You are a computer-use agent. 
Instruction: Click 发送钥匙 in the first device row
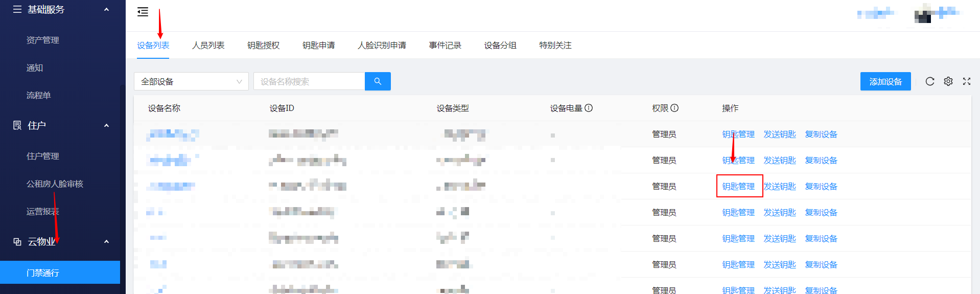tap(779, 134)
